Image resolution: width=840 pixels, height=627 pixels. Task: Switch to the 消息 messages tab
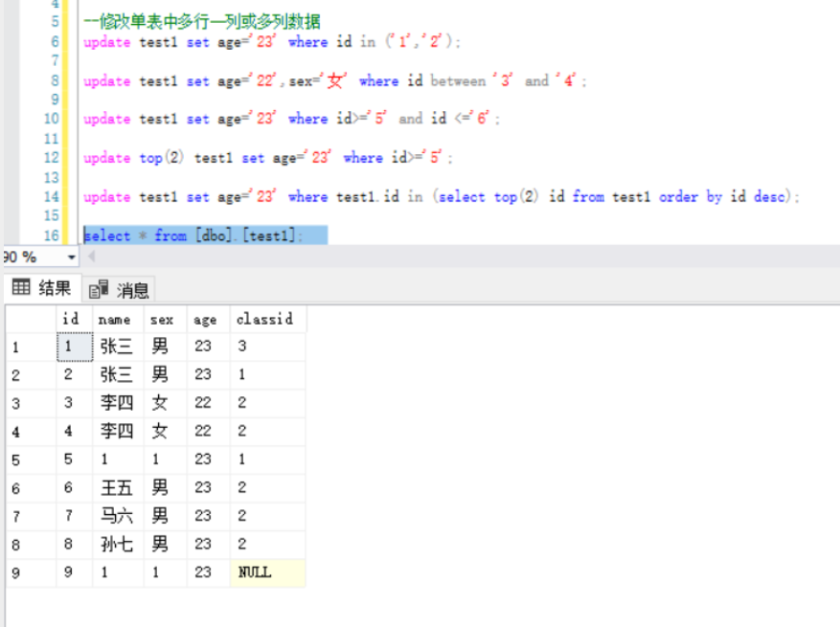(x=119, y=290)
